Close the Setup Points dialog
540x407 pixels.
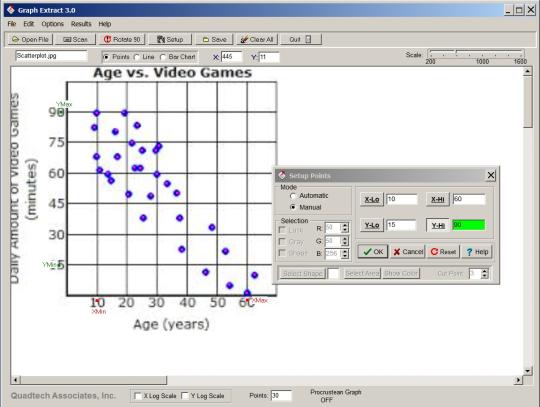point(491,175)
